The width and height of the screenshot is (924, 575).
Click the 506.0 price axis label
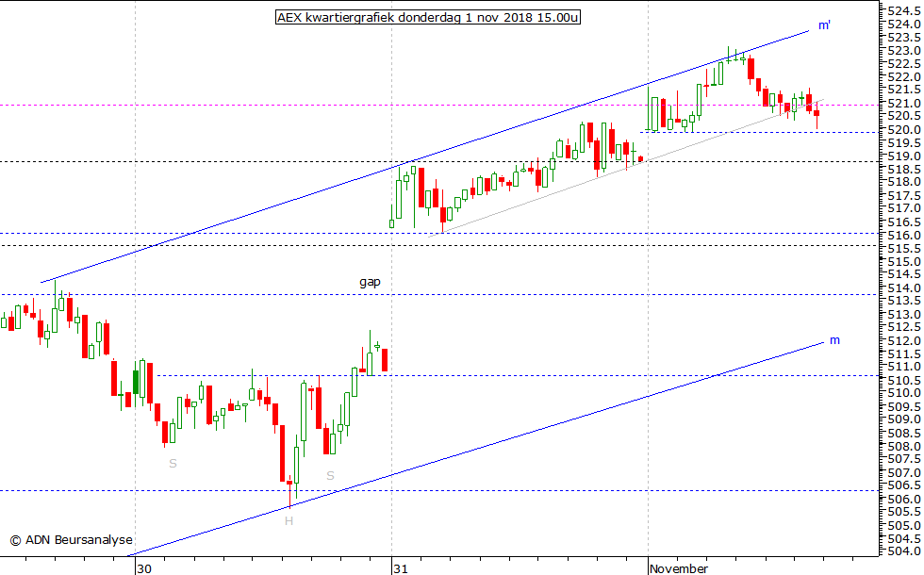click(904, 499)
